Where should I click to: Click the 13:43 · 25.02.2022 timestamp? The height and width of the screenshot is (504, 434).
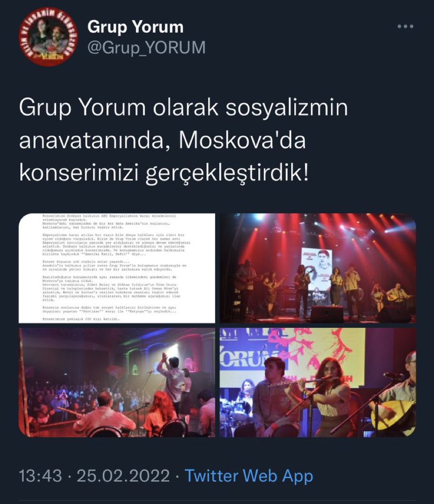tap(94, 476)
